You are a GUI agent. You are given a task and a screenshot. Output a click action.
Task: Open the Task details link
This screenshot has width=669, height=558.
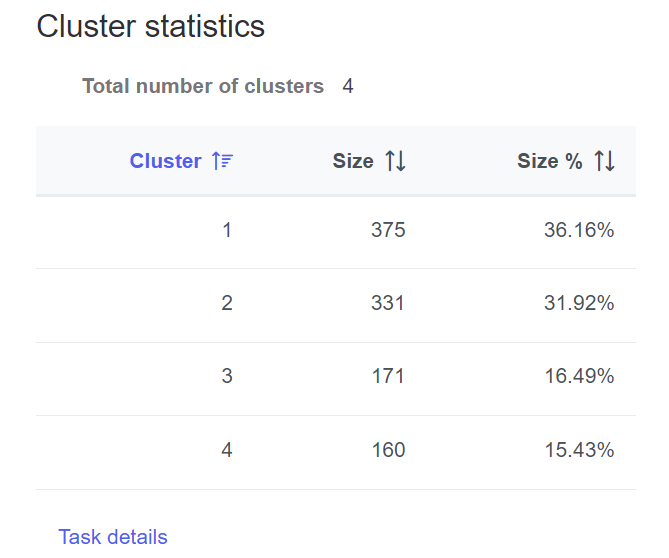click(113, 537)
